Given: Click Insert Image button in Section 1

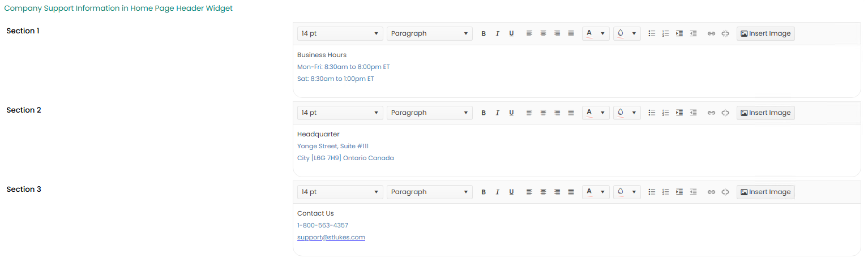Looking at the screenshot, I should coord(766,34).
